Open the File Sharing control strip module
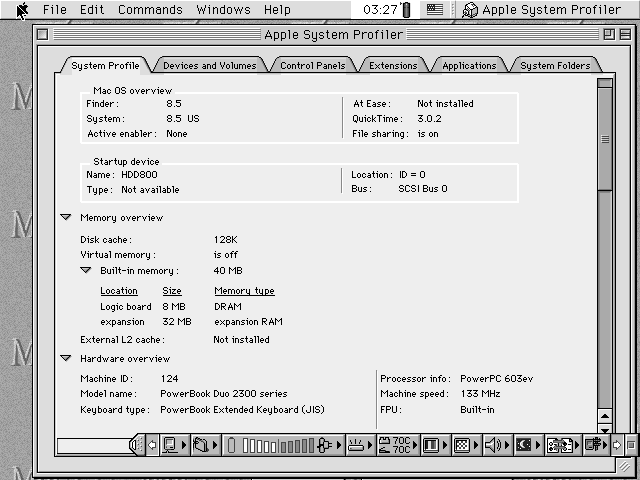Image resolution: width=640 pixels, height=480 pixels. pyautogui.click(x=204, y=445)
